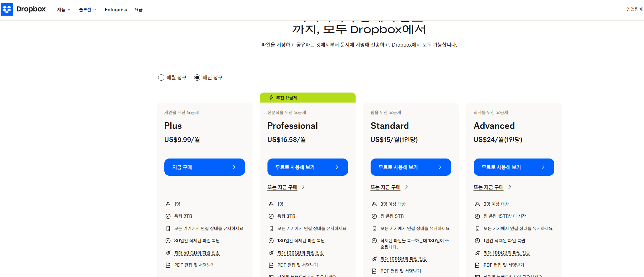Click the storage pie icon beside 용량 2TB

(x=168, y=216)
